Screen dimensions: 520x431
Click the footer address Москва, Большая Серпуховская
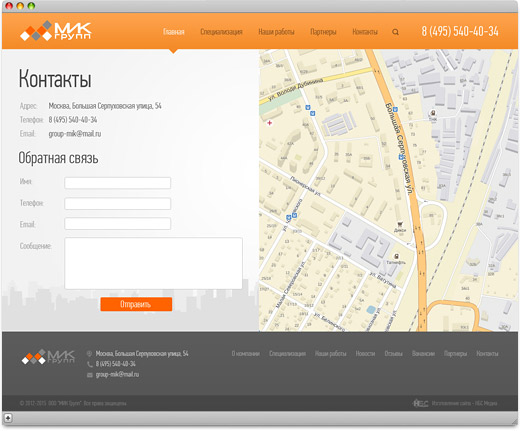coord(142,353)
